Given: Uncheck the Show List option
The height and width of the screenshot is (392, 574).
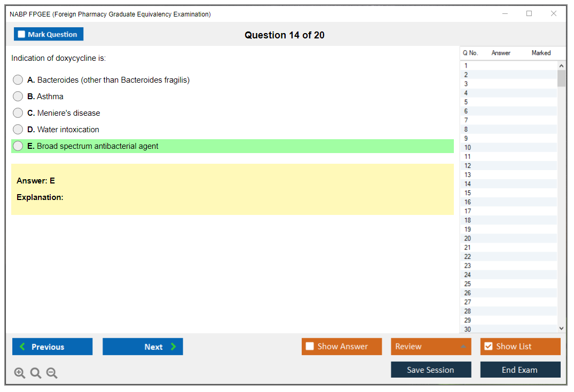Looking at the screenshot, I should (x=489, y=347).
